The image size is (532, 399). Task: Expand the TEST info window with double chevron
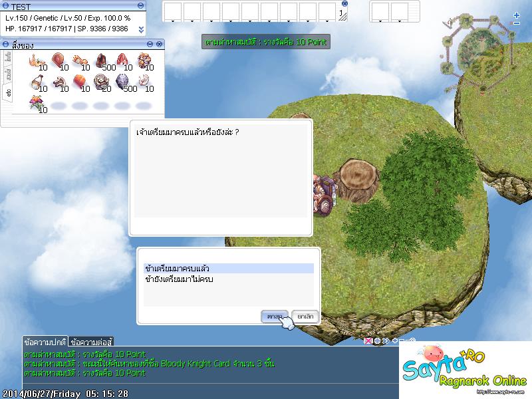141,30
